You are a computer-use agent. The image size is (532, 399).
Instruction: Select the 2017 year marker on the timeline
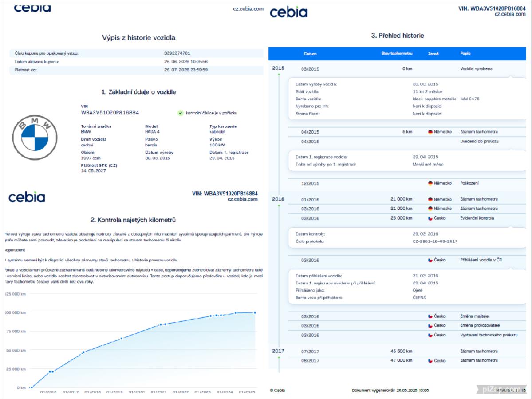tap(278, 351)
